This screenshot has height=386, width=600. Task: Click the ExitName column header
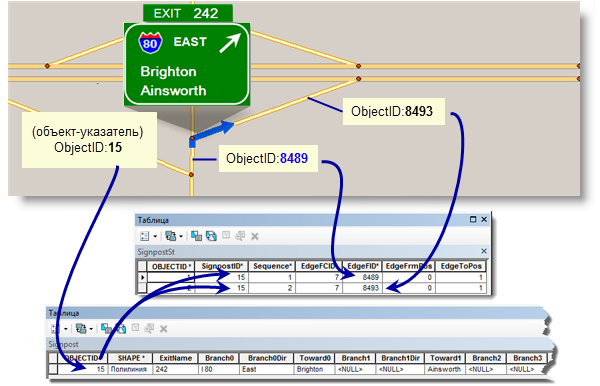click(176, 358)
